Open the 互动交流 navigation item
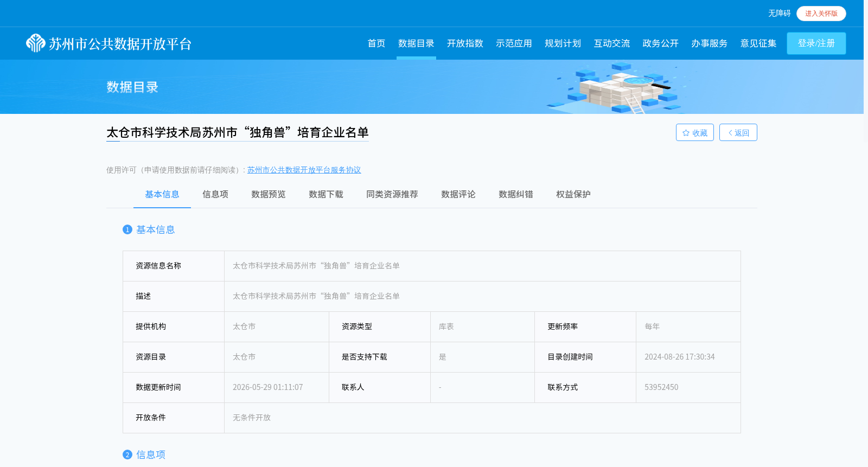 611,43
